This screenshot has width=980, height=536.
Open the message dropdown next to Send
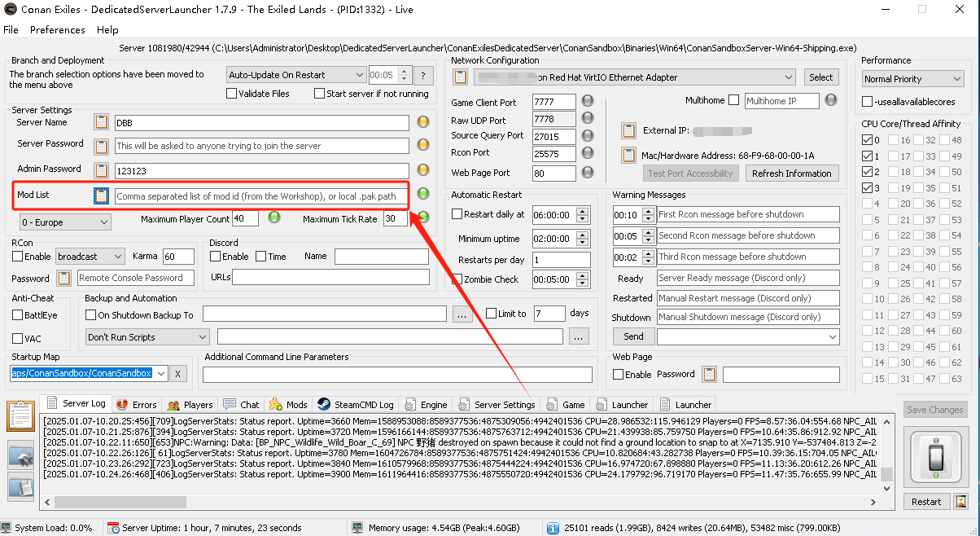point(749,336)
